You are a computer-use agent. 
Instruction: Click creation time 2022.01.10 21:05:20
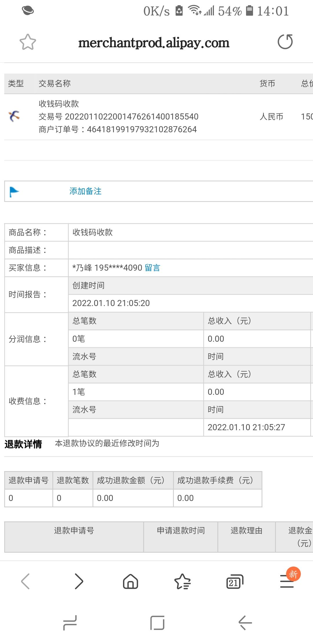coord(111,303)
